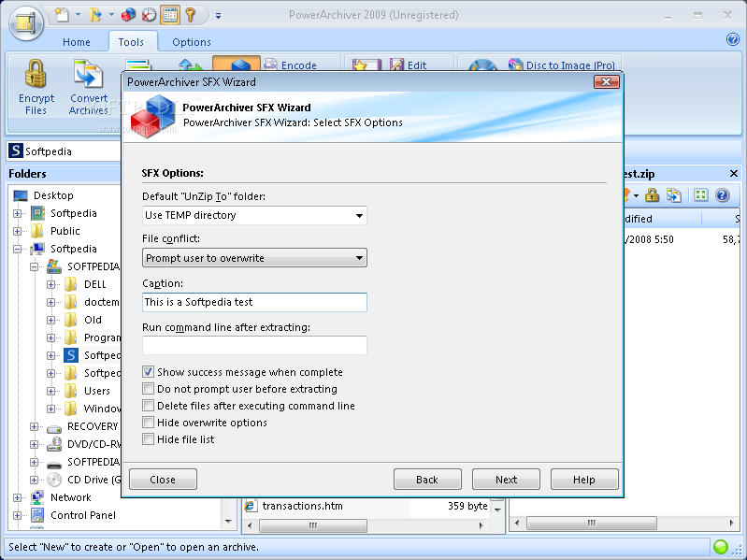Click the est.zip panel horizontal scrollbar thumb
This screenshot has height=560, width=747.
point(591,523)
